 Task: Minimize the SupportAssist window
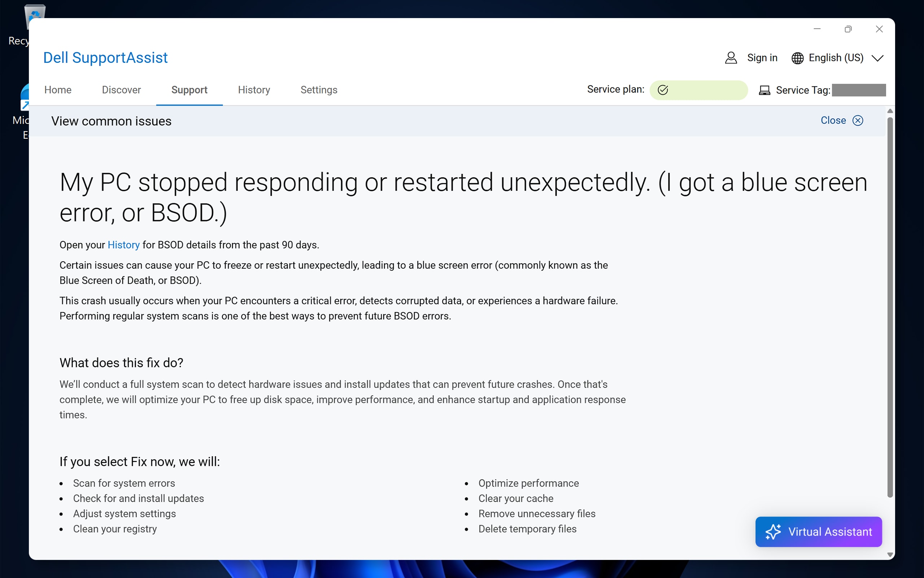tap(817, 29)
